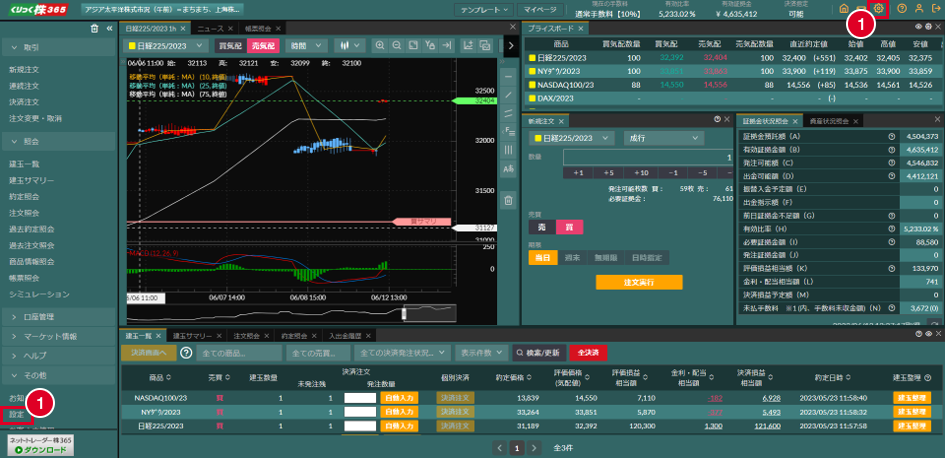Toggle 買気配 bid display on chart

[x=230, y=45]
